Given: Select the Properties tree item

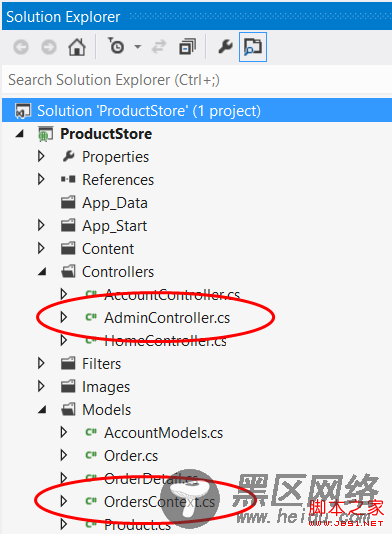Looking at the screenshot, I should coord(115,157).
